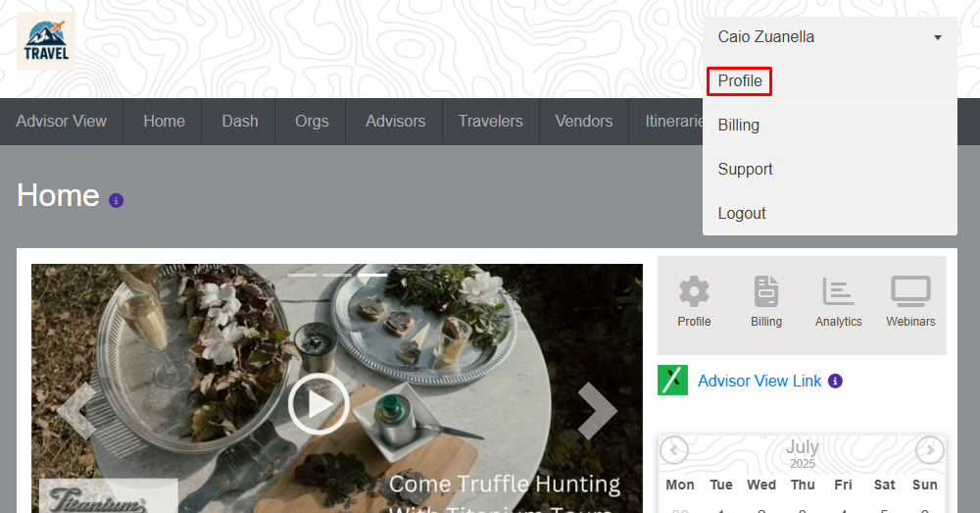Click the info icon beside the Home heading

[x=117, y=200]
